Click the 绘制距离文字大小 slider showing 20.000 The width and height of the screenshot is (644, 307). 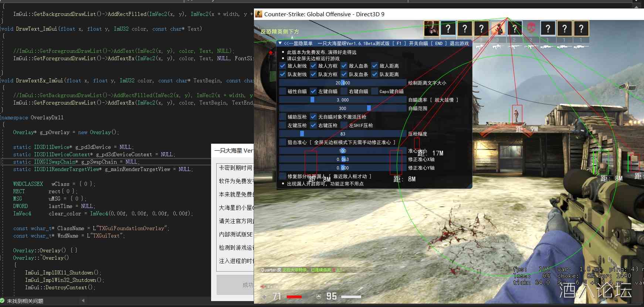pos(343,83)
